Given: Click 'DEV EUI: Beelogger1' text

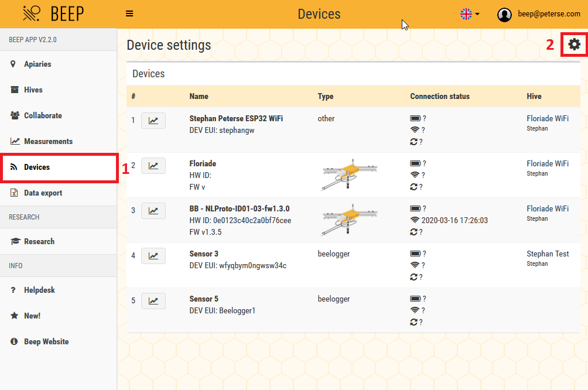Looking at the screenshot, I should tap(223, 310).
